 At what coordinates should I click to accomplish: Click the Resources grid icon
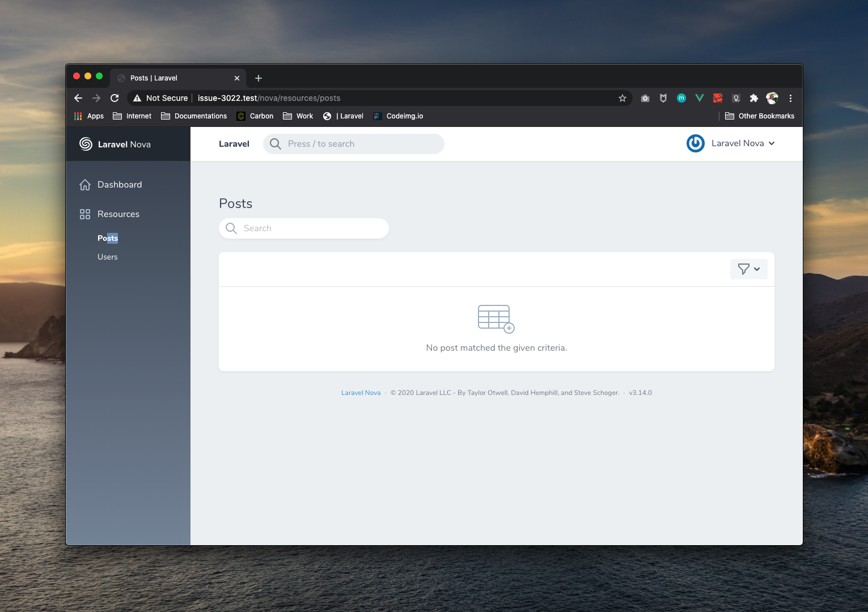point(85,214)
